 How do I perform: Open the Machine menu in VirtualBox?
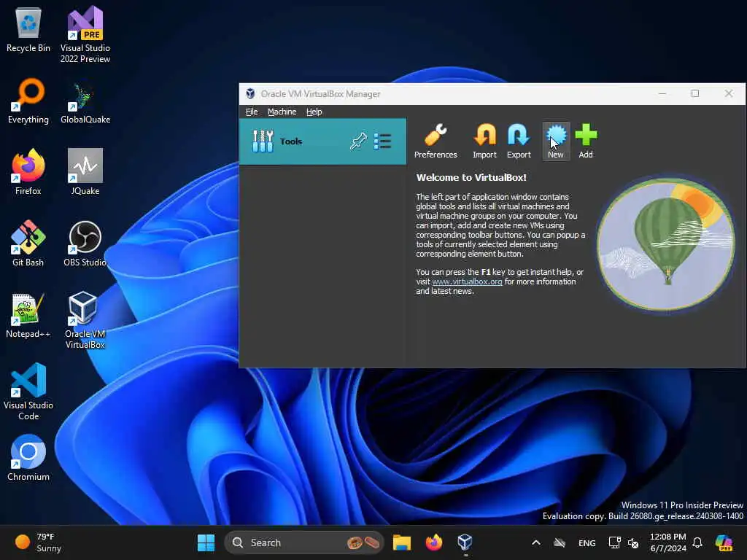tap(282, 112)
